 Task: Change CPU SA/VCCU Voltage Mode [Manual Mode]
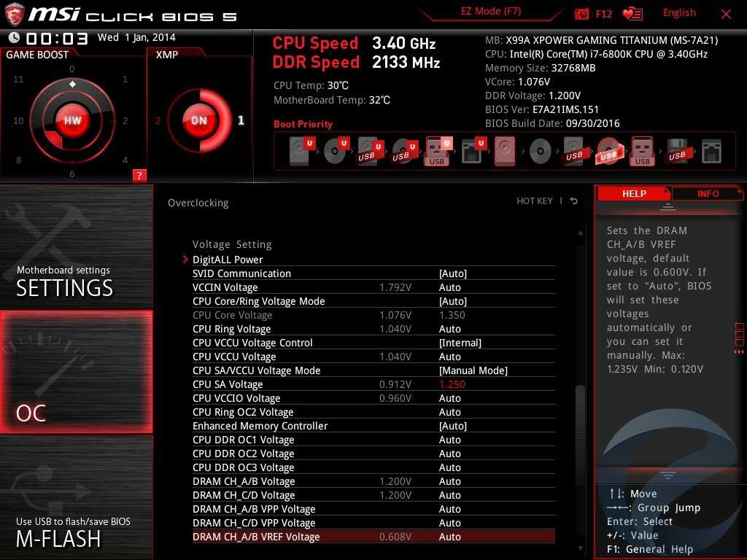[x=473, y=370]
